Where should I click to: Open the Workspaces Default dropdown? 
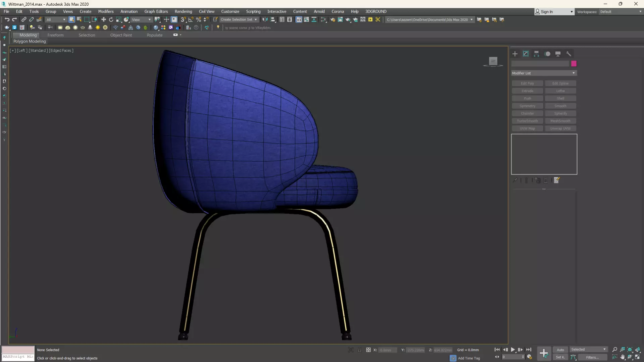click(x=621, y=12)
